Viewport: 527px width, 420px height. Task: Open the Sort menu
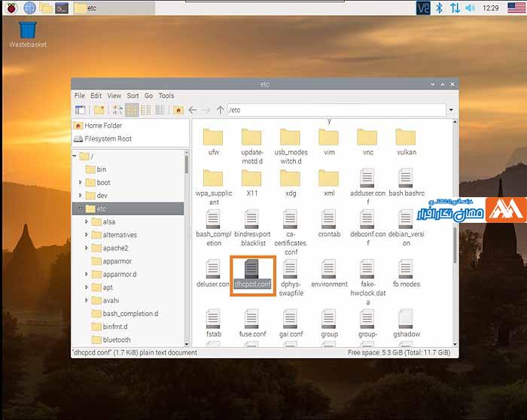(133, 96)
